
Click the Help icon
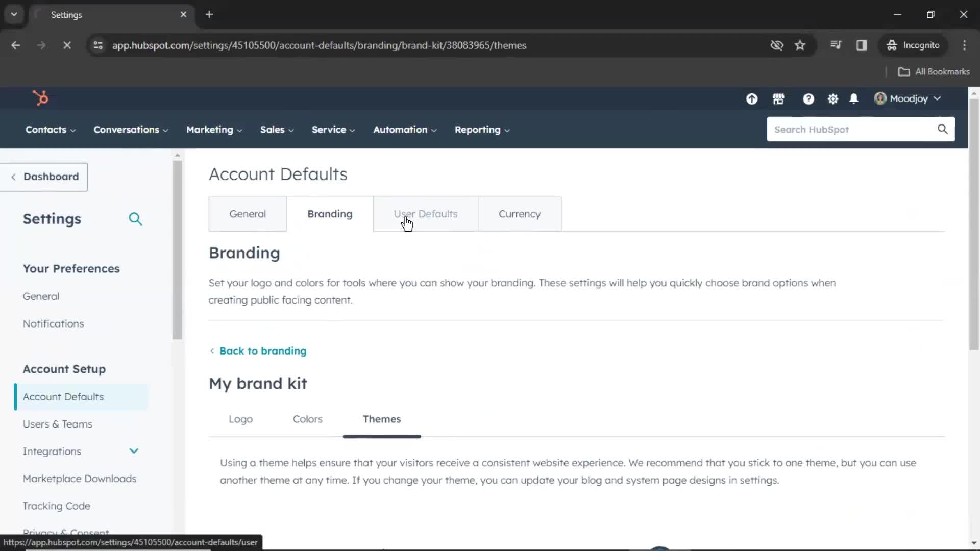pos(807,99)
